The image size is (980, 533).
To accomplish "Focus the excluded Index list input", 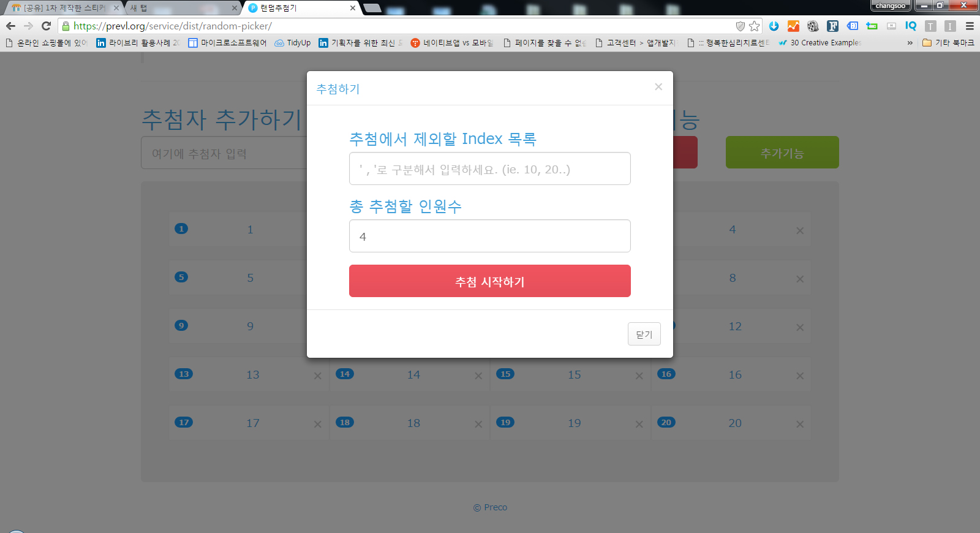I will [489, 169].
